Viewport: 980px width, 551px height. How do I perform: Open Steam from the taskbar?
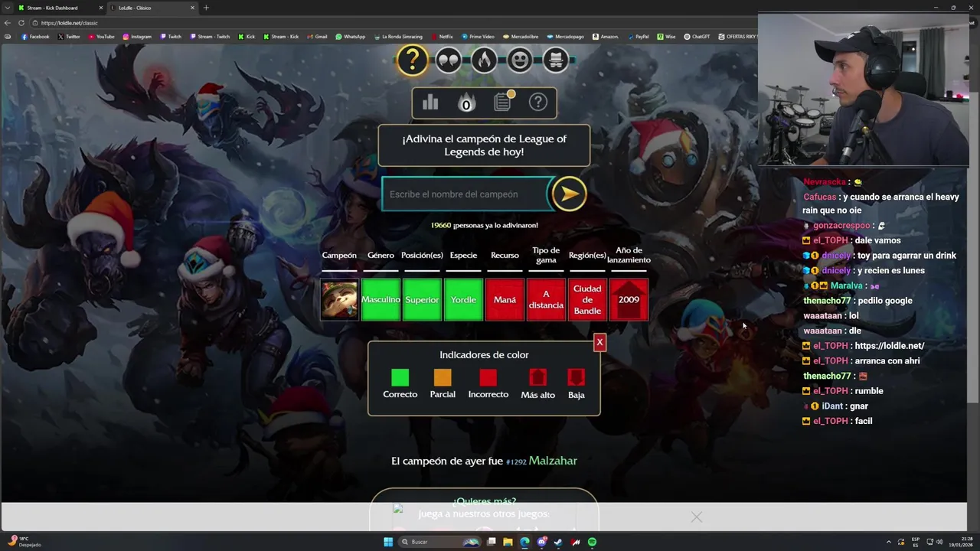click(x=558, y=542)
